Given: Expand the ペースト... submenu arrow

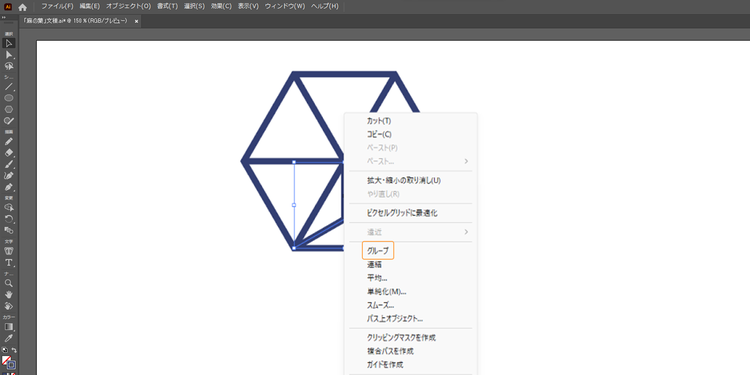Looking at the screenshot, I should pos(466,161).
